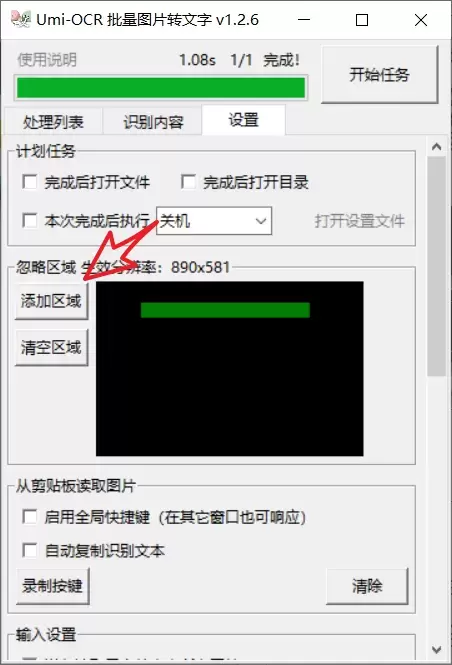Click the 开始任务 button

379,75
